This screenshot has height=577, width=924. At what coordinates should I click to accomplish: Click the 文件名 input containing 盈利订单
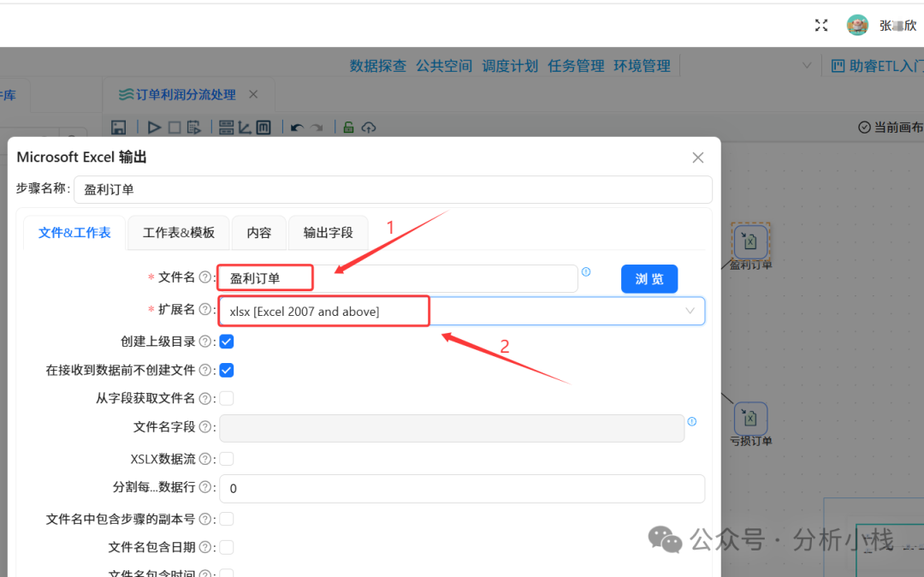[x=399, y=278]
